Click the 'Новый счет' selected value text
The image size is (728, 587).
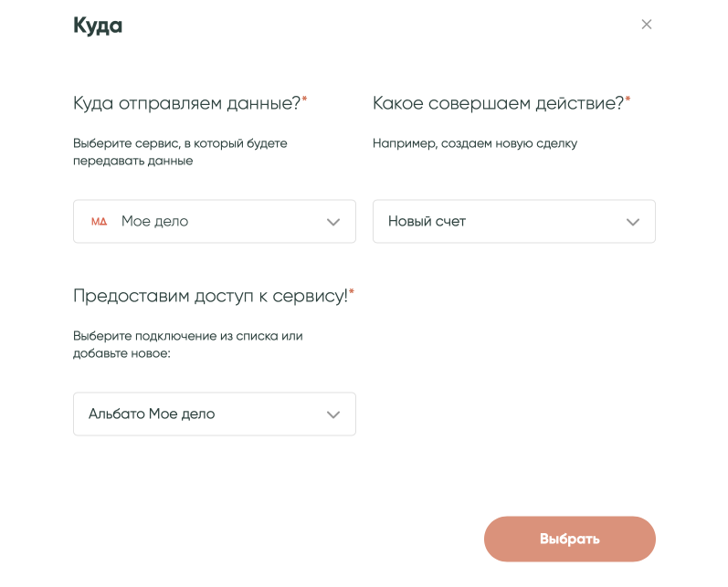(427, 222)
